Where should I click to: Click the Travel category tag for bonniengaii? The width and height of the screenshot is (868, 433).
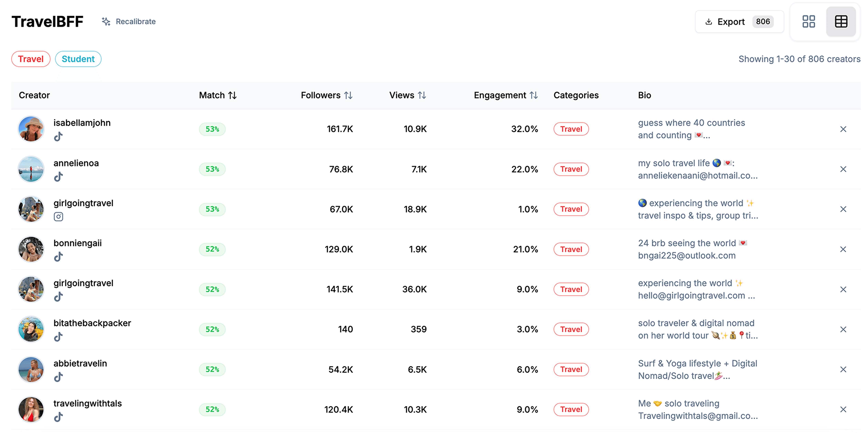[x=571, y=249]
